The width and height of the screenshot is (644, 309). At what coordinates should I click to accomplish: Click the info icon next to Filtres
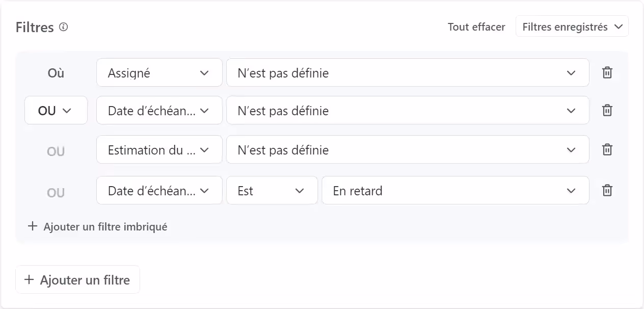tap(63, 27)
